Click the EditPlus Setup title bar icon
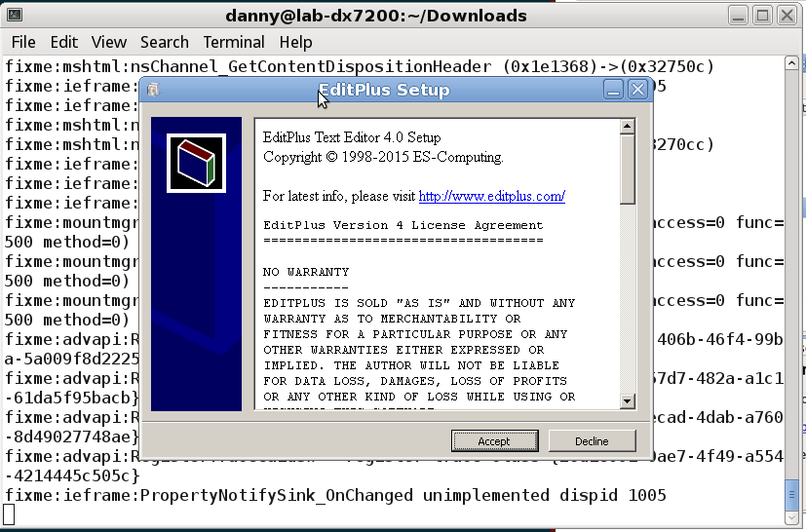This screenshot has width=806, height=532. (153, 90)
